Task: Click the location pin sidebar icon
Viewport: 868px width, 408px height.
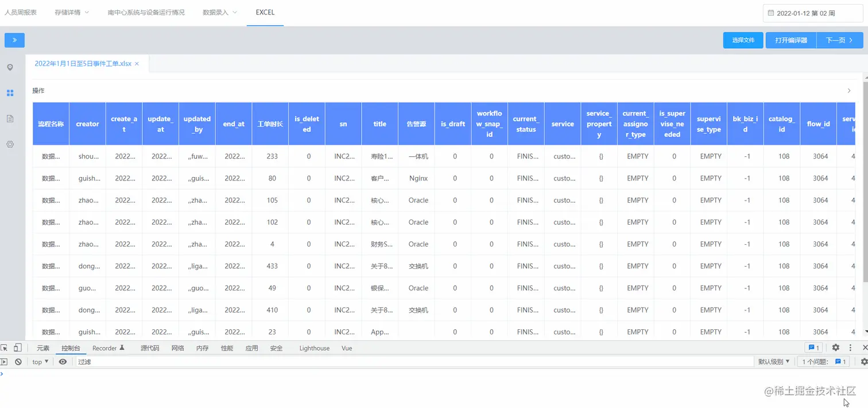Action: (x=10, y=67)
